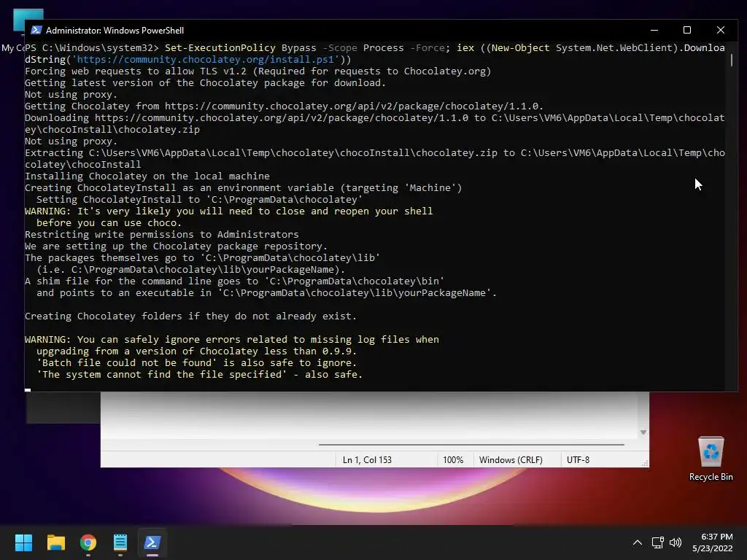Image resolution: width=747 pixels, height=560 pixels.
Task: Click the 'Creating ChocolateyInstall as an environment variable' line
Action: coord(244,187)
